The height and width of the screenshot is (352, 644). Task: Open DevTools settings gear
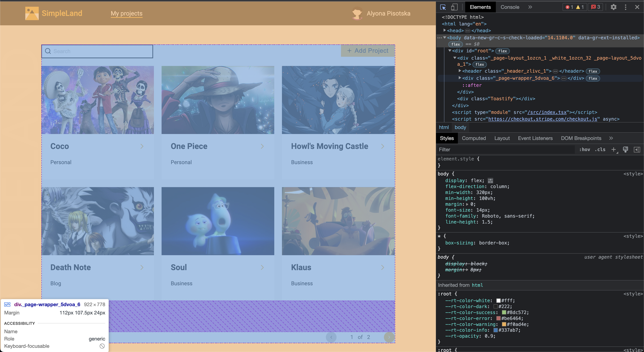pos(613,7)
